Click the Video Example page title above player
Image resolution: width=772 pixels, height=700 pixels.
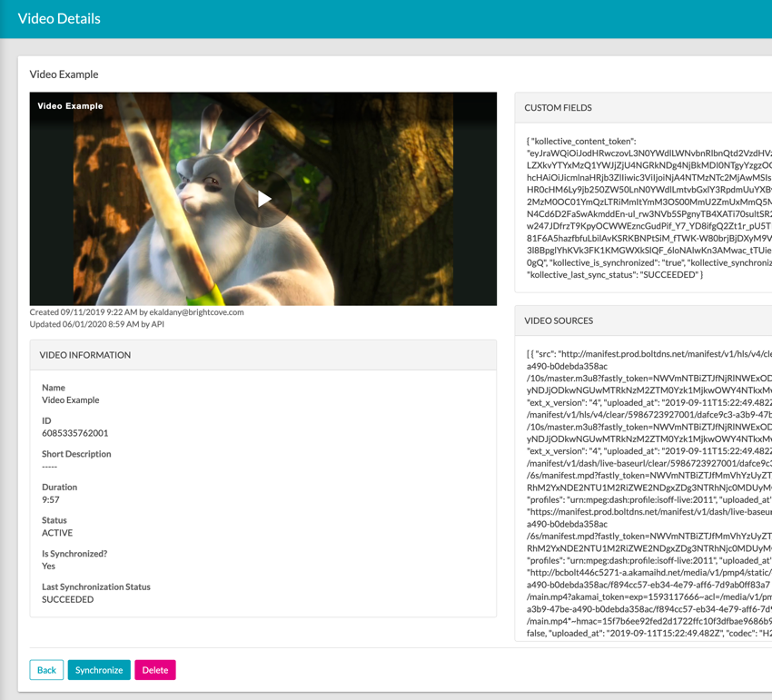[64, 74]
